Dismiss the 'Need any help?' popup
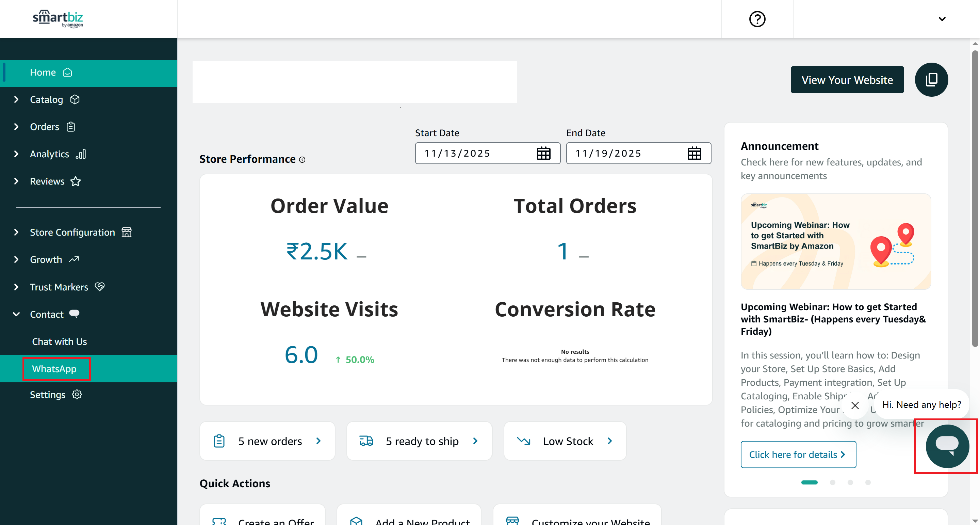The width and height of the screenshot is (980, 525). tap(855, 405)
